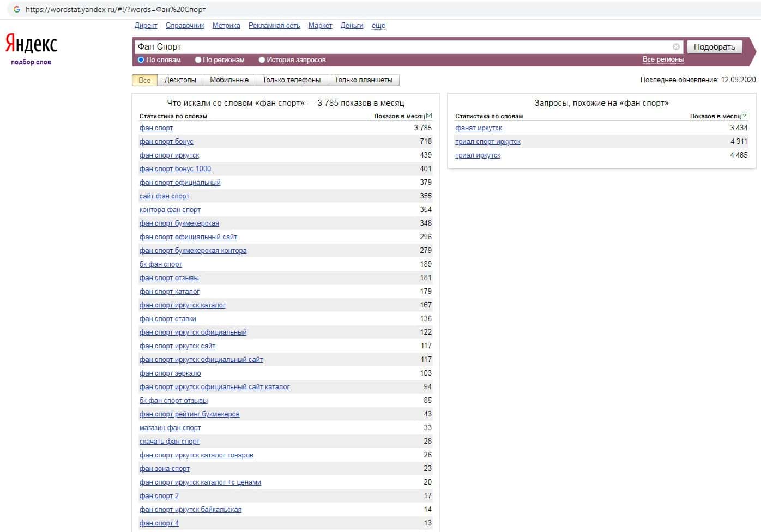Open 'фан спорт бонус 1000' keyword link
This screenshot has height=532, width=761.
pyautogui.click(x=175, y=169)
